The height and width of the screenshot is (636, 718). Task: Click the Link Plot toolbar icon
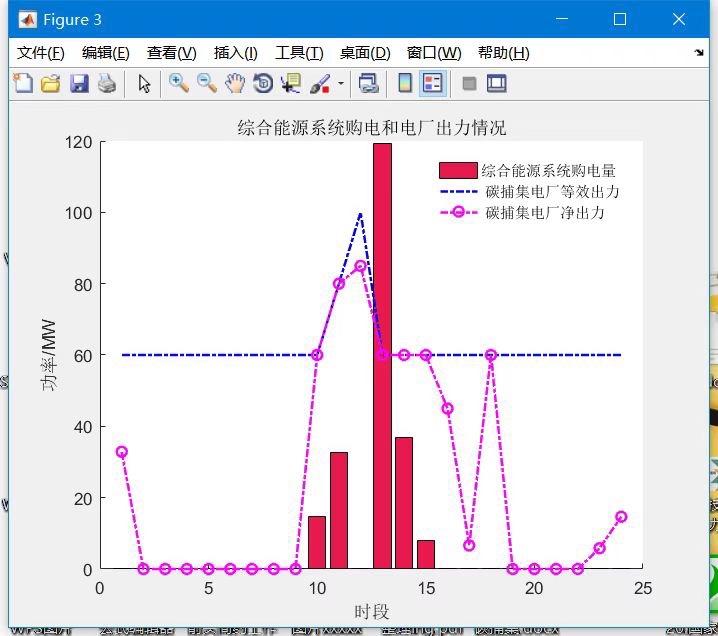(x=369, y=83)
